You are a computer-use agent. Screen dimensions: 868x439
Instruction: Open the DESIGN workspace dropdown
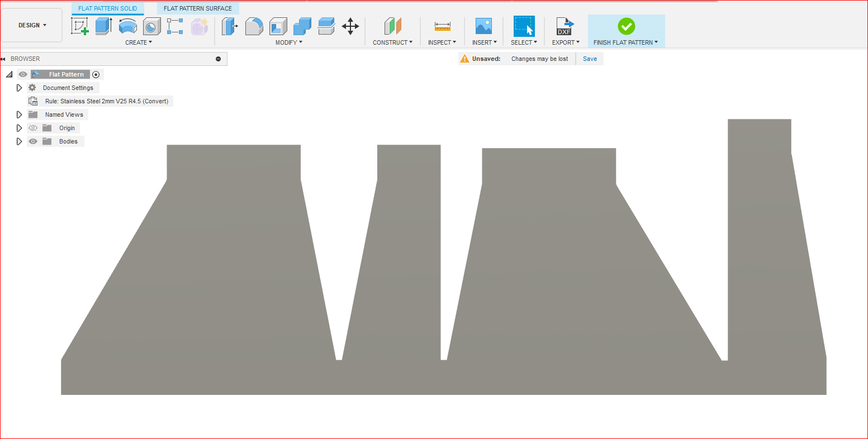[31, 25]
